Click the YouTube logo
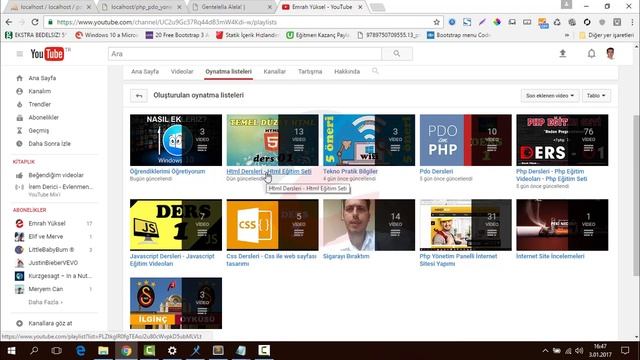Viewport: 640px width, 360px height. pos(47,54)
